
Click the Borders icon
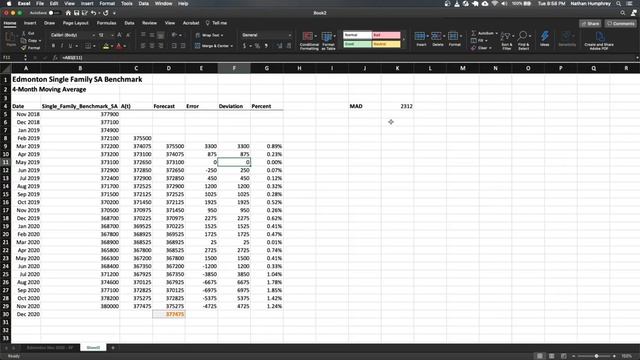(87, 46)
